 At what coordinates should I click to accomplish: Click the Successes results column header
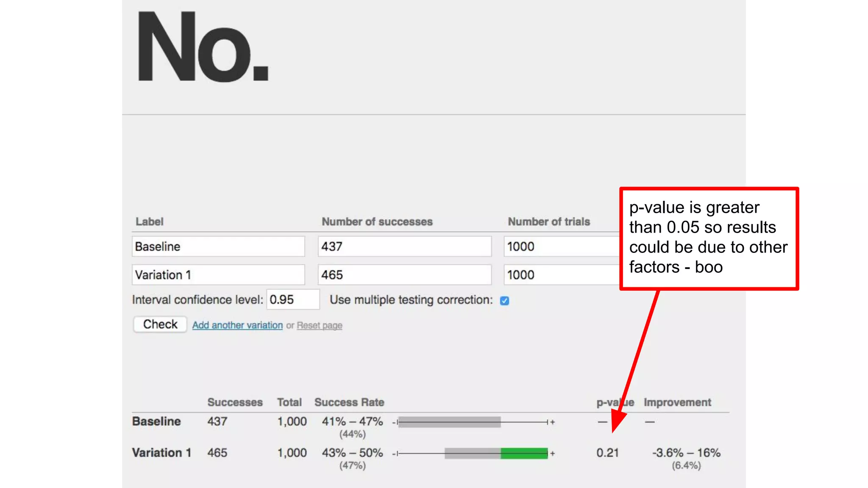click(235, 402)
